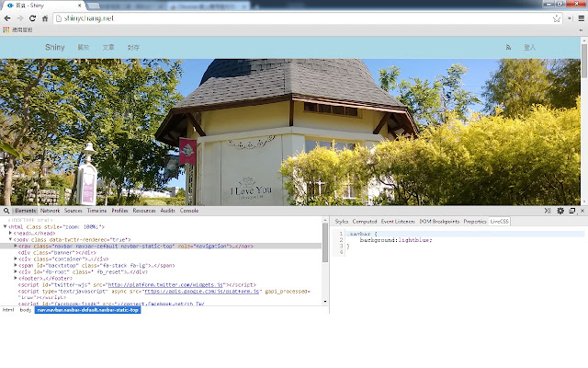Select html in the breadcrumb bar

coord(8,310)
